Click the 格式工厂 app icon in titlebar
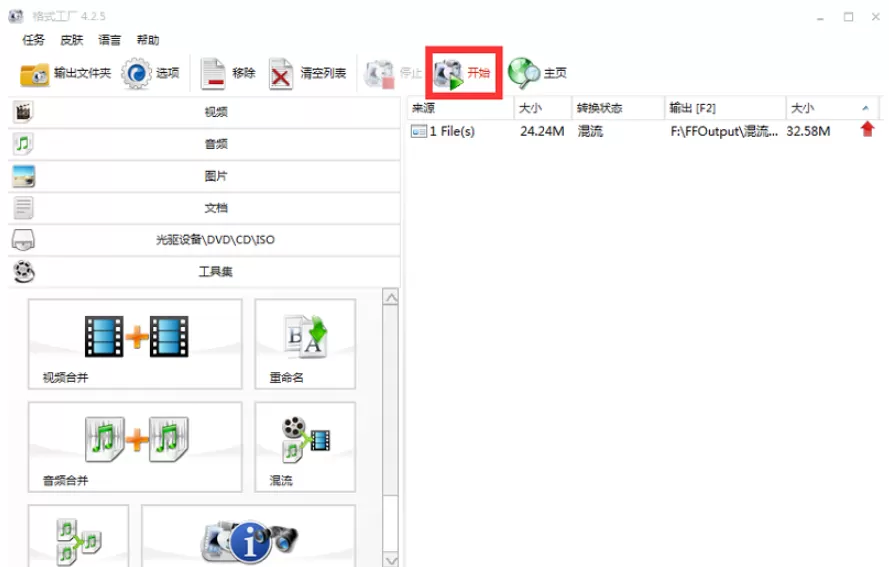Image resolution: width=889 pixels, height=567 pixels. pos(16,16)
